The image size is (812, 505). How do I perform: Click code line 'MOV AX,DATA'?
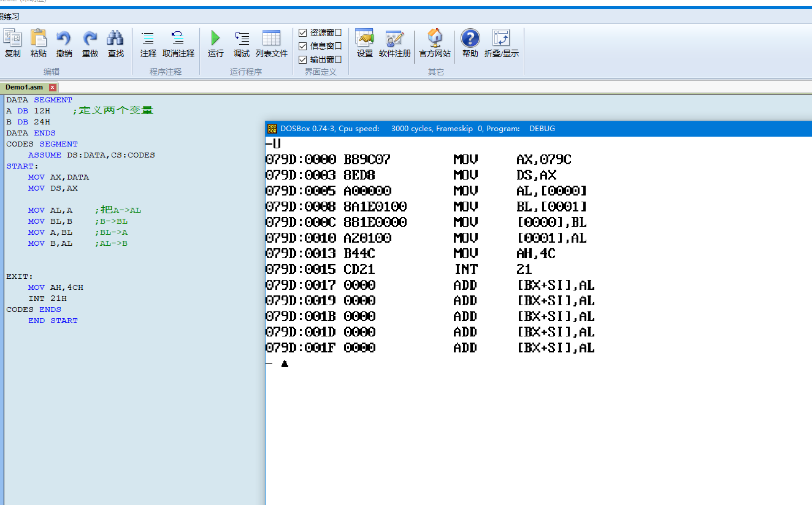click(58, 177)
